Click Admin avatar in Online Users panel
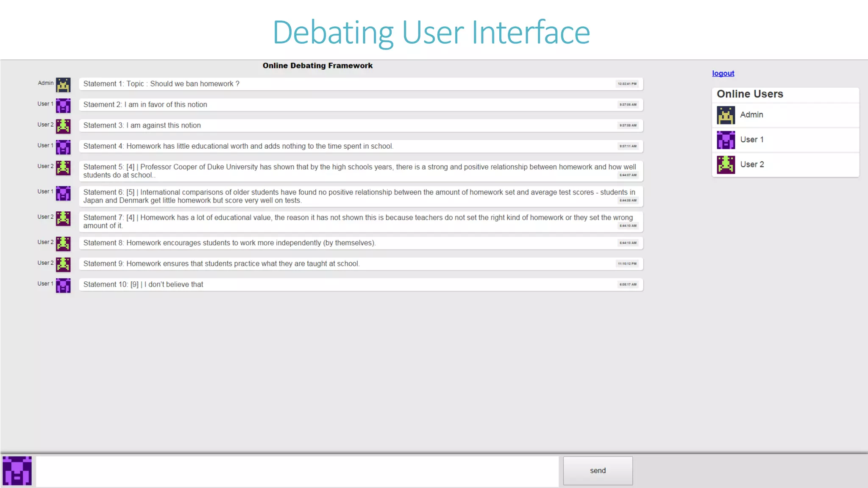 coord(726,115)
